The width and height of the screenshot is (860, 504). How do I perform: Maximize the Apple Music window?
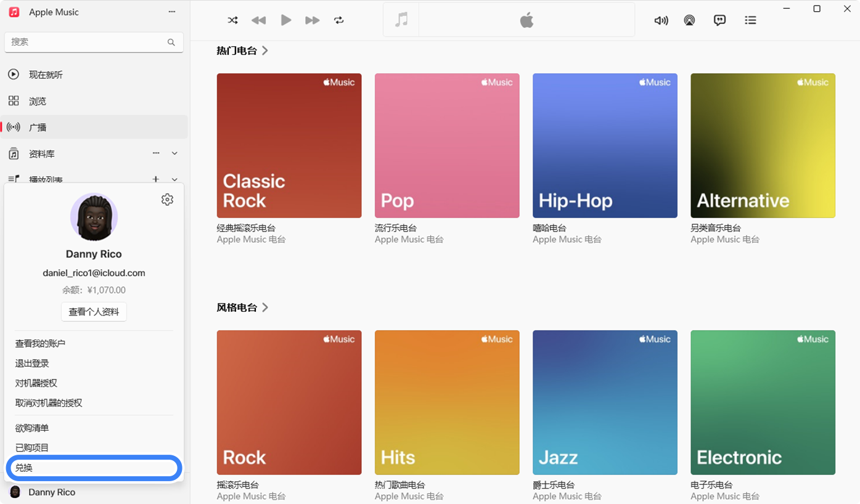pos(817,9)
